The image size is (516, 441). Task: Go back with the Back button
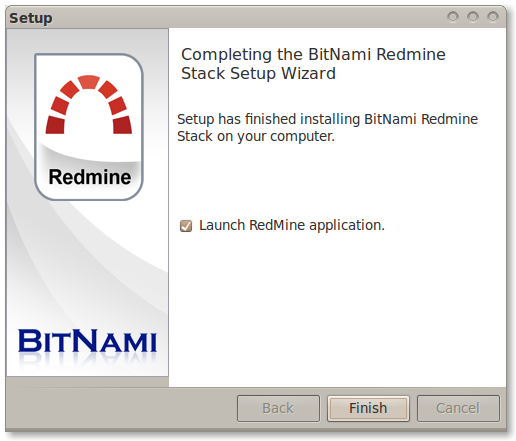pyautogui.click(x=278, y=408)
